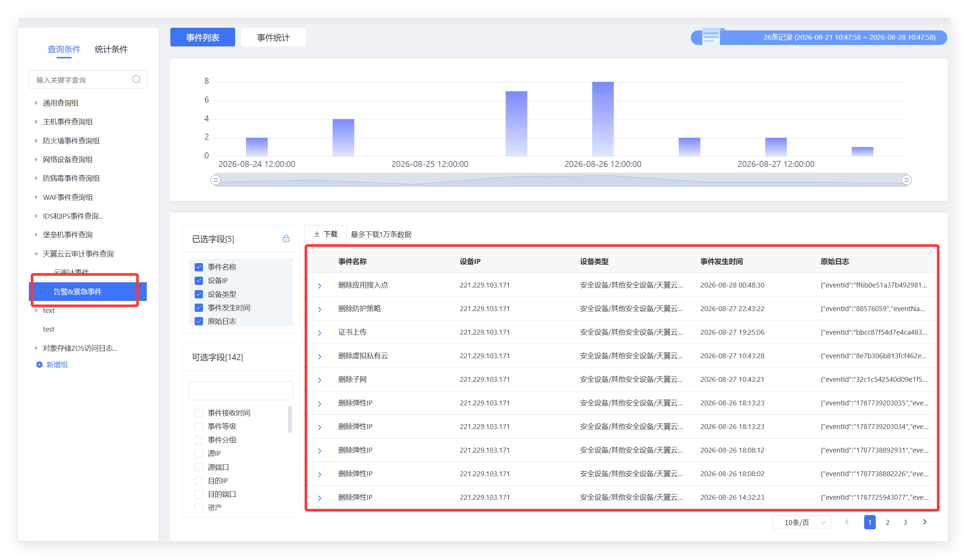Open the 统计条件 tab

coord(111,49)
